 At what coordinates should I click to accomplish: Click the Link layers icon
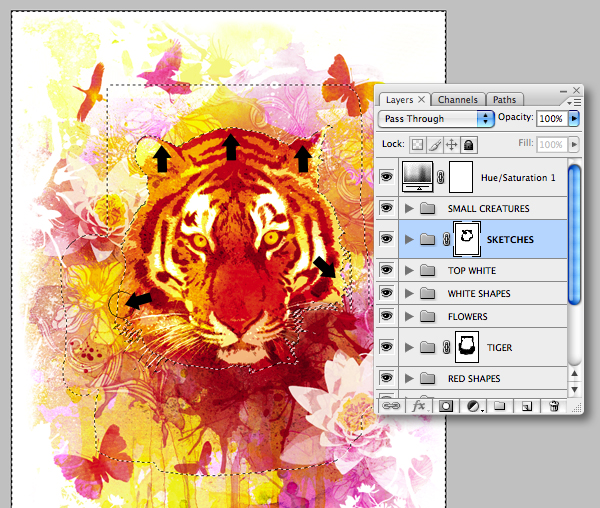point(391,406)
